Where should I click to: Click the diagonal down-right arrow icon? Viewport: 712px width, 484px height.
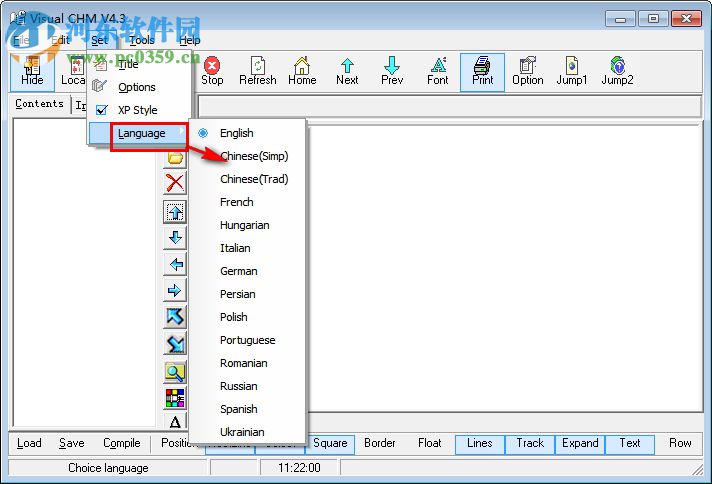175,344
